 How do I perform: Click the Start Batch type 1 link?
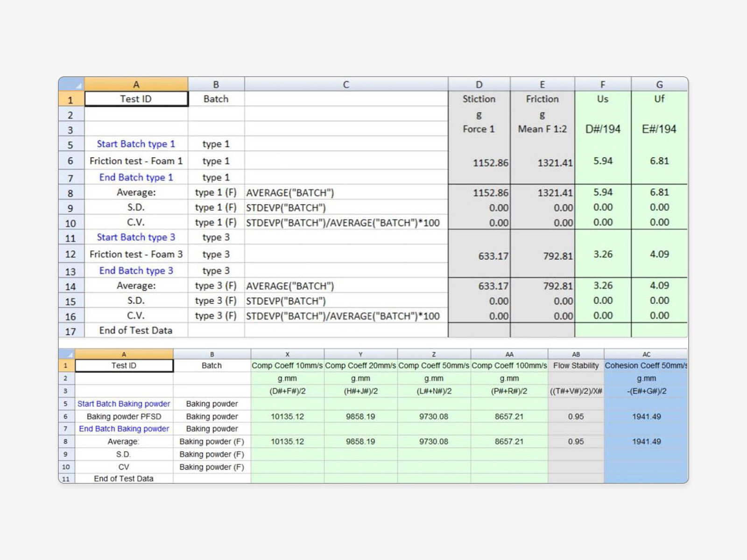tap(136, 144)
